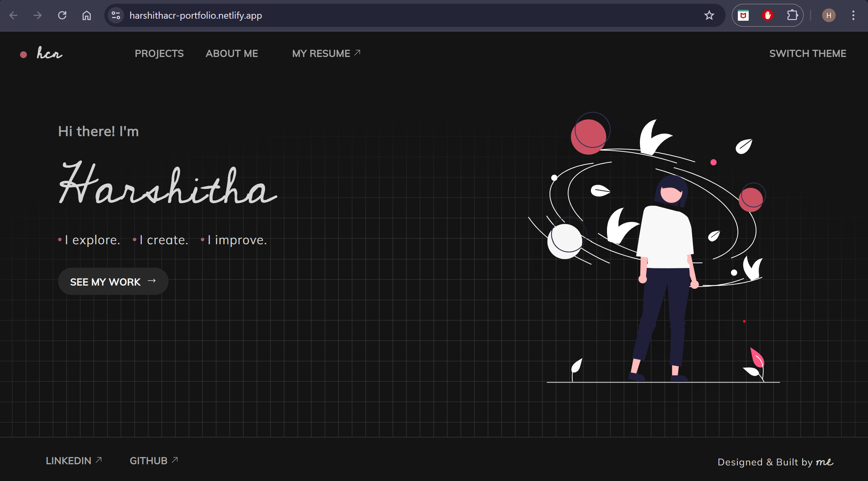Open the GITHUB footer link
Viewport: 868px width, 481px height.
click(154, 461)
